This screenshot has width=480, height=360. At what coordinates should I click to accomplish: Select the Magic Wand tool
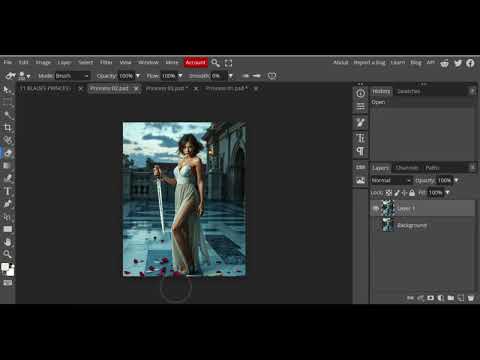(7, 115)
